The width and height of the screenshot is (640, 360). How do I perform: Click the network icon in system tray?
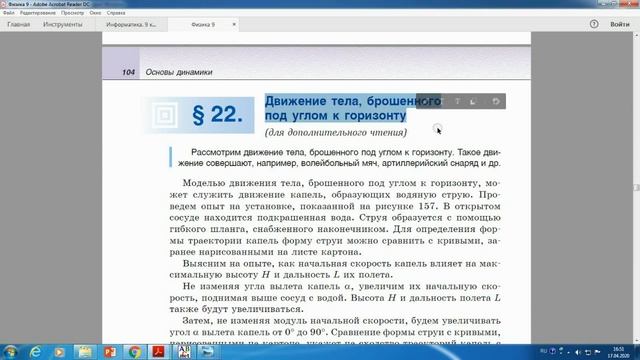pyautogui.click(x=588, y=352)
